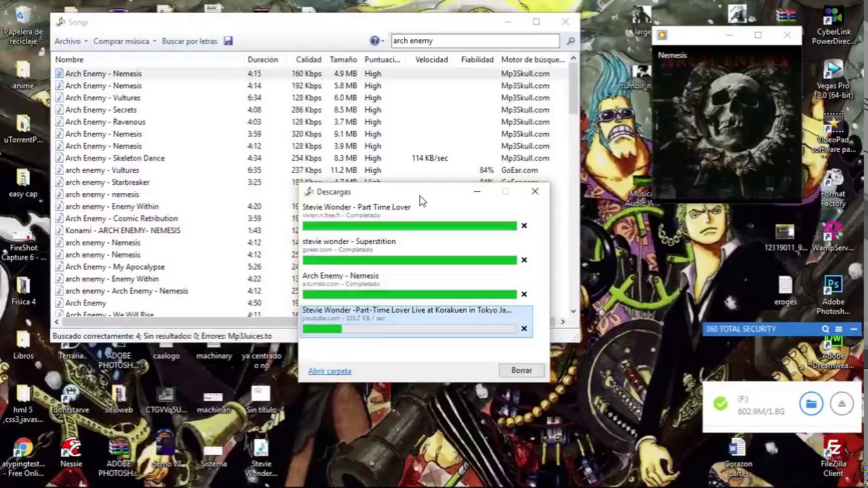Screen dimensions: 868x488
Task: Select the Corazon partes Word document icon
Action: point(738,458)
